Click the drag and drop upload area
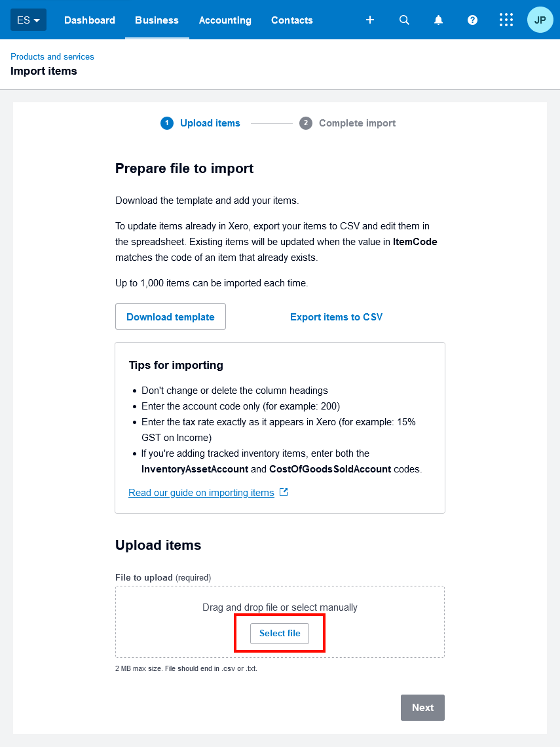560x747 pixels. point(280,607)
